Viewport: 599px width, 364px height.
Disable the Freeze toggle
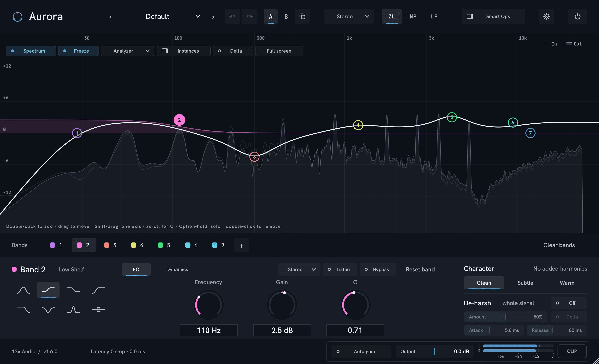click(x=78, y=51)
